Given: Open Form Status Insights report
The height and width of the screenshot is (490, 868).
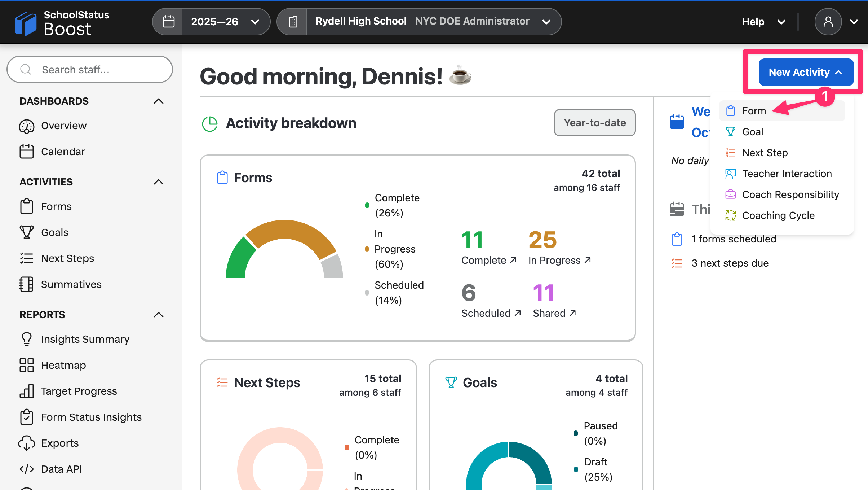Looking at the screenshot, I should (x=91, y=417).
